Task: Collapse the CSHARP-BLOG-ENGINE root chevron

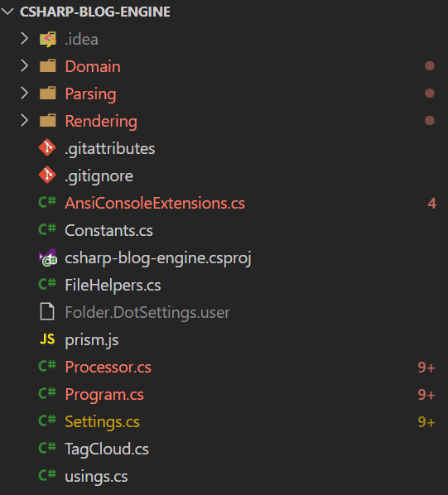Action: click(7, 12)
